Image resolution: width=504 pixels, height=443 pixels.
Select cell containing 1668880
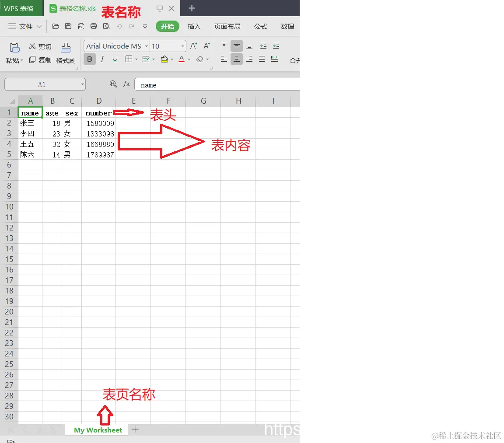click(99, 144)
